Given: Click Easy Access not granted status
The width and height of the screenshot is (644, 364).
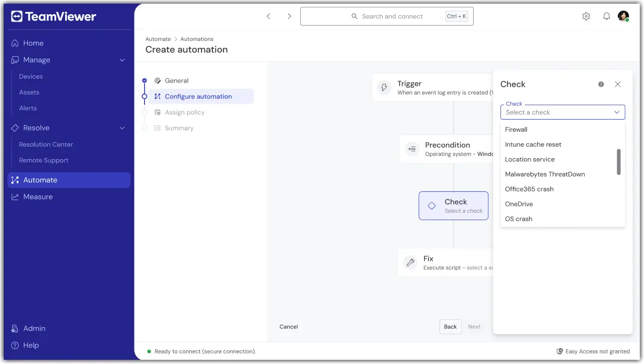Looking at the screenshot, I should [x=593, y=351].
